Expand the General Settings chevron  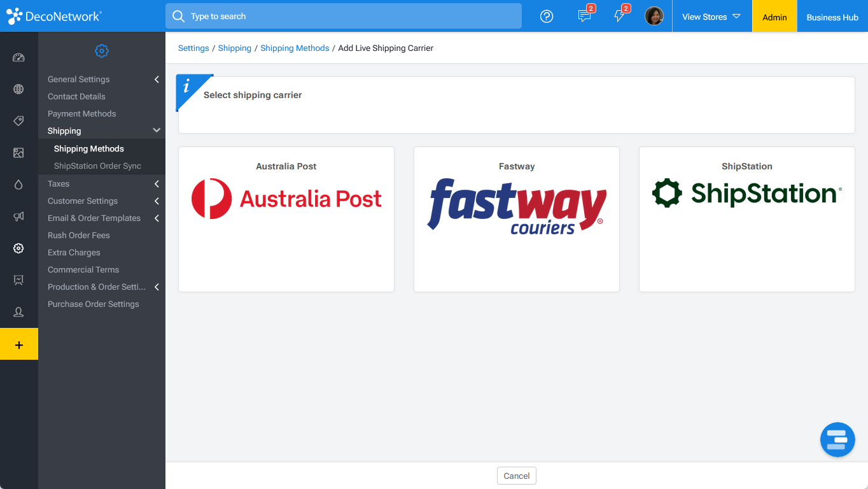157,80
